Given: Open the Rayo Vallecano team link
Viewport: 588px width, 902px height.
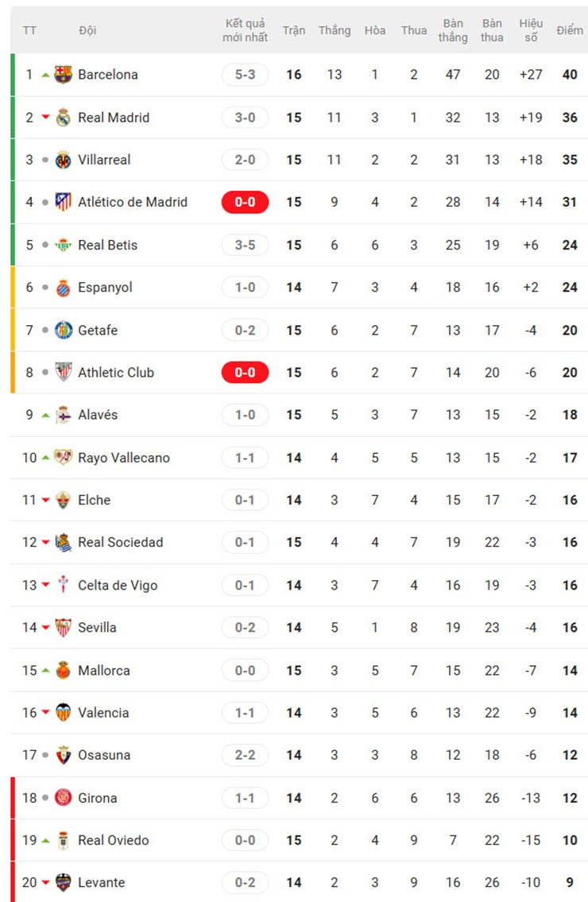Looking at the screenshot, I should pos(123,458).
